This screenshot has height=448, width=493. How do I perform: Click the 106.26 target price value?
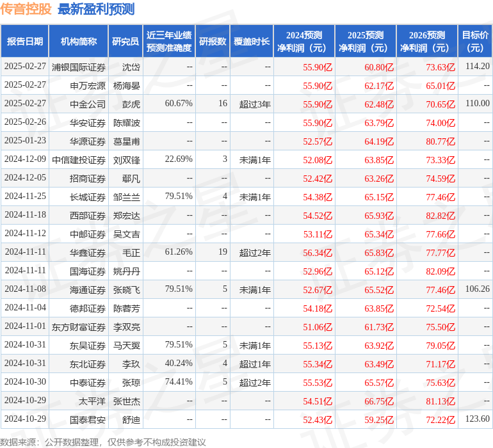[x=478, y=289]
